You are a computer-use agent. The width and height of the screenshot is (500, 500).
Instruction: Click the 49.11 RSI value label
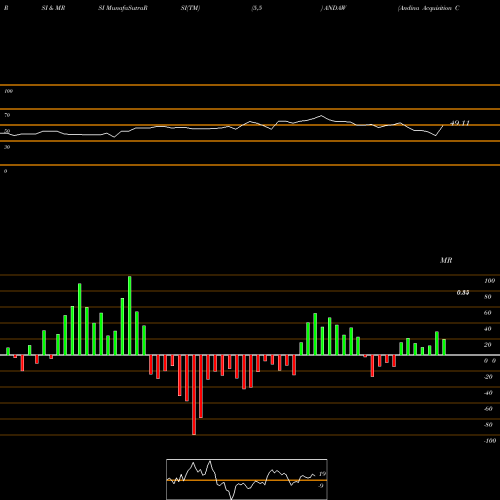[460, 123]
